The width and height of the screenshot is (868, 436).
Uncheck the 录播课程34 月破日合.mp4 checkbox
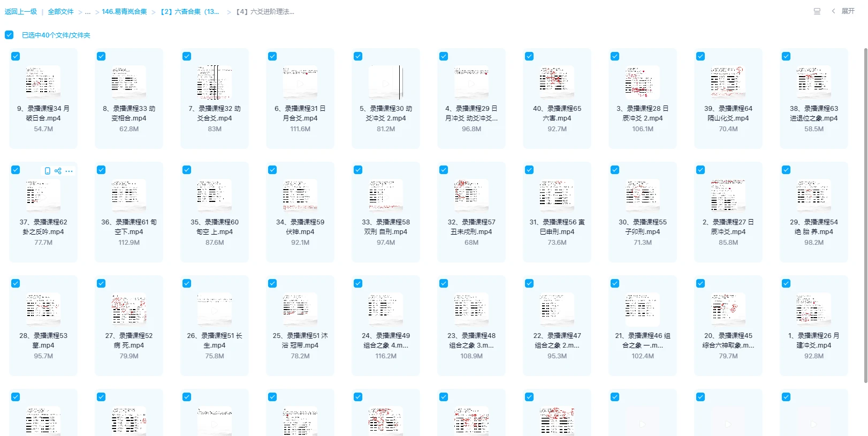click(16, 56)
